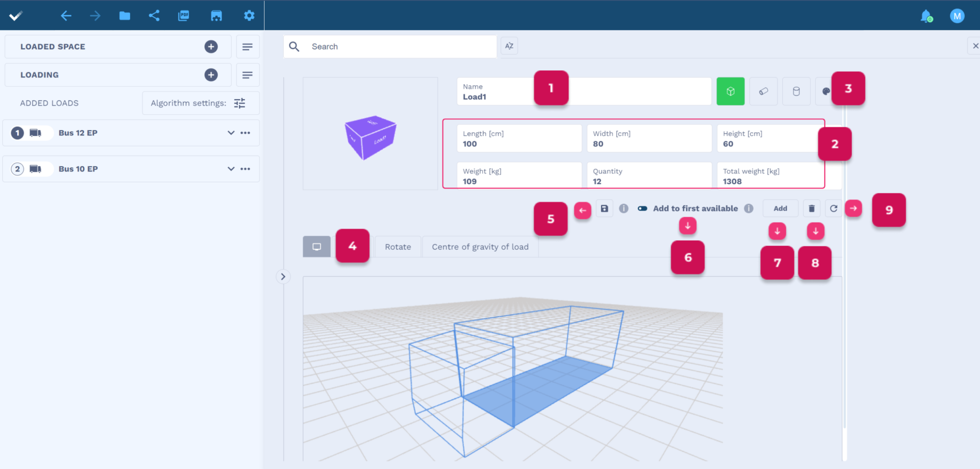
Task: Click the Search field
Action: point(390,46)
